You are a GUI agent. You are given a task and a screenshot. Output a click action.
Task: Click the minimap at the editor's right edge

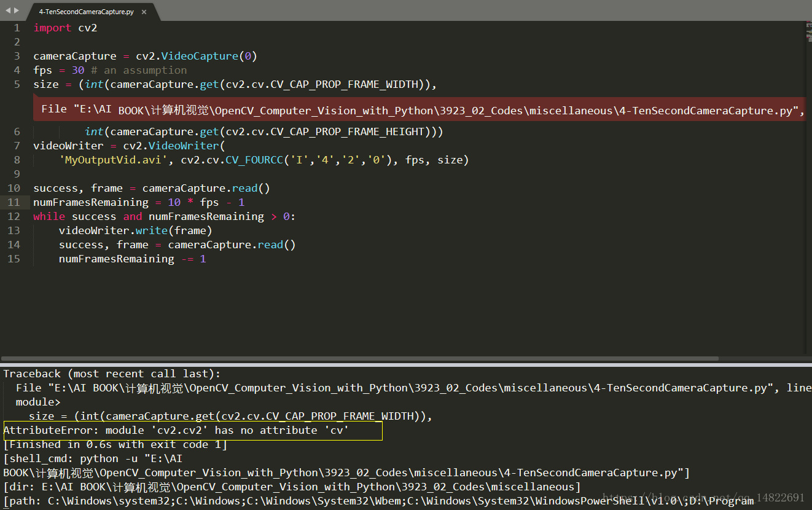pyautogui.click(x=808, y=33)
